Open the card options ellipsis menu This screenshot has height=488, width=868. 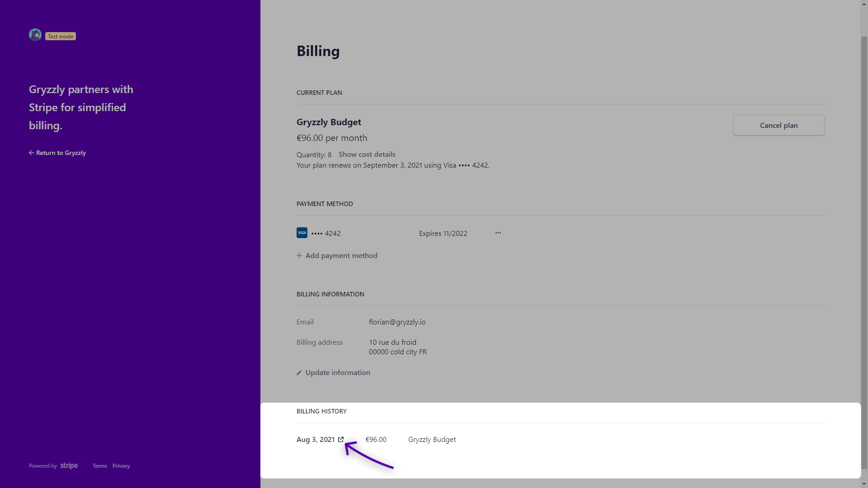pyautogui.click(x=498, y=233)
